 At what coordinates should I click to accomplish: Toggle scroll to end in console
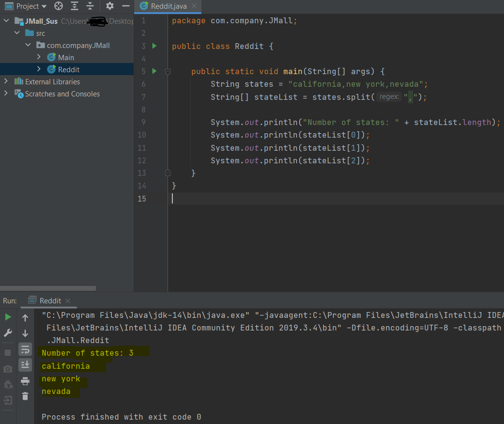pos(25,365)
